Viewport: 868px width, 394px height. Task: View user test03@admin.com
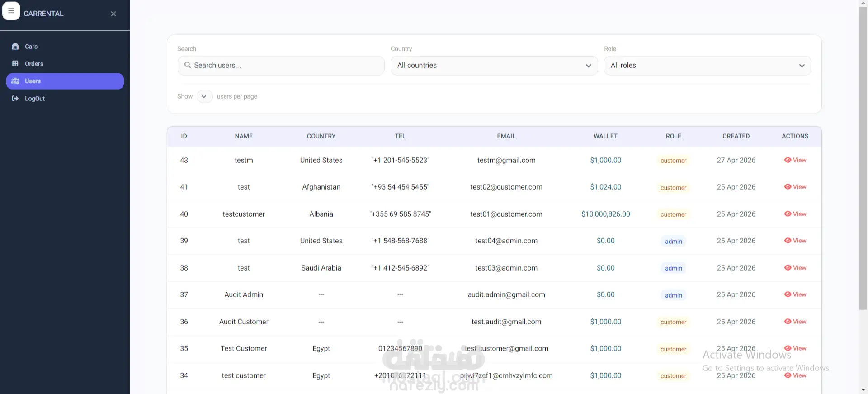pos(795,268)
